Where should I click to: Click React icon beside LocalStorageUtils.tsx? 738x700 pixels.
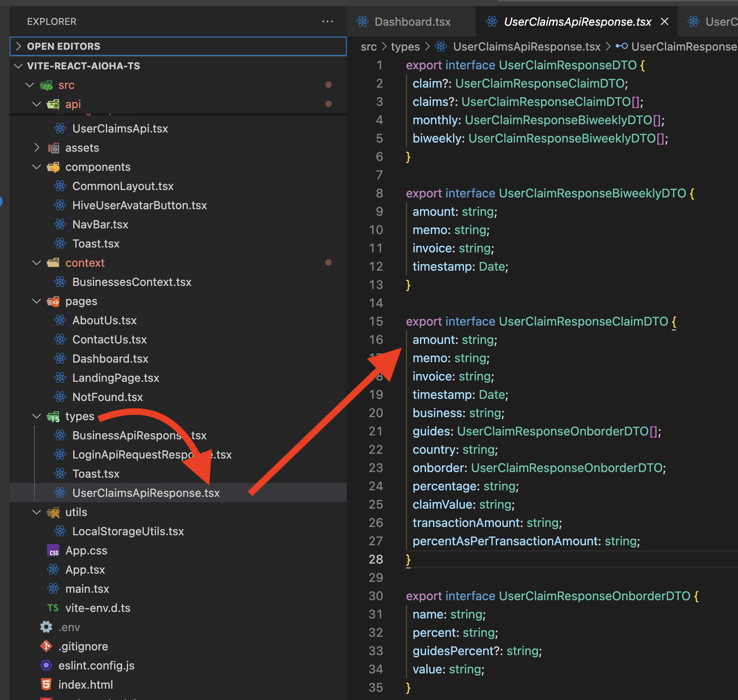tap(60, 531)
